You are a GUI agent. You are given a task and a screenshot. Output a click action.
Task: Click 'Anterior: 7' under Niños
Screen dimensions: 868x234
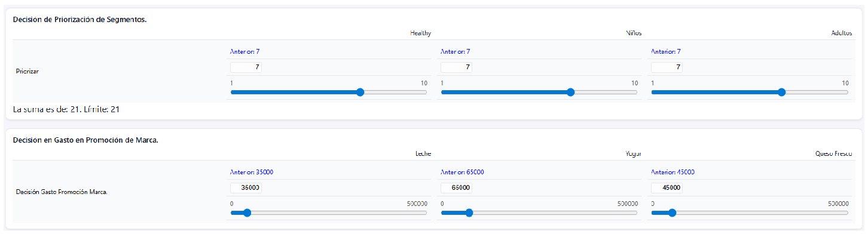456,51
